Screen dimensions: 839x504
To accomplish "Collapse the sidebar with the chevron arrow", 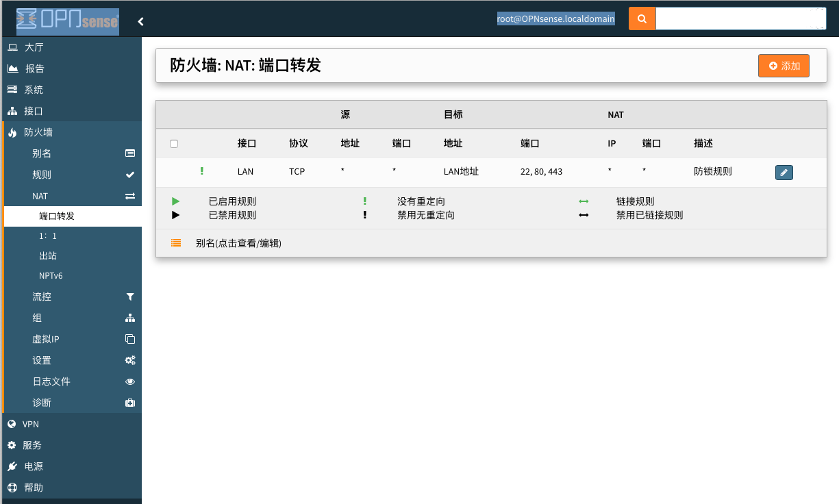I will [x=140, y=21].
